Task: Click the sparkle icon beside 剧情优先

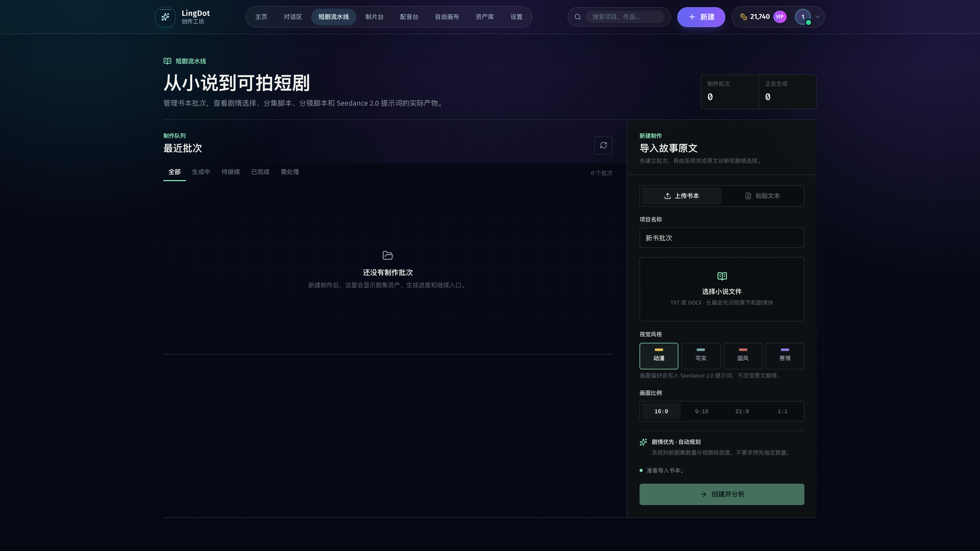Action: coord(643,442)
